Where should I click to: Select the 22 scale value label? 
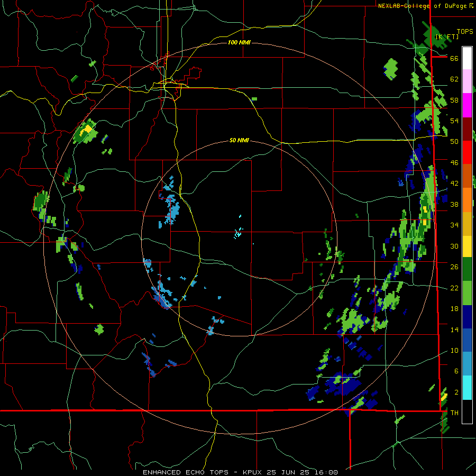(454, 288)
